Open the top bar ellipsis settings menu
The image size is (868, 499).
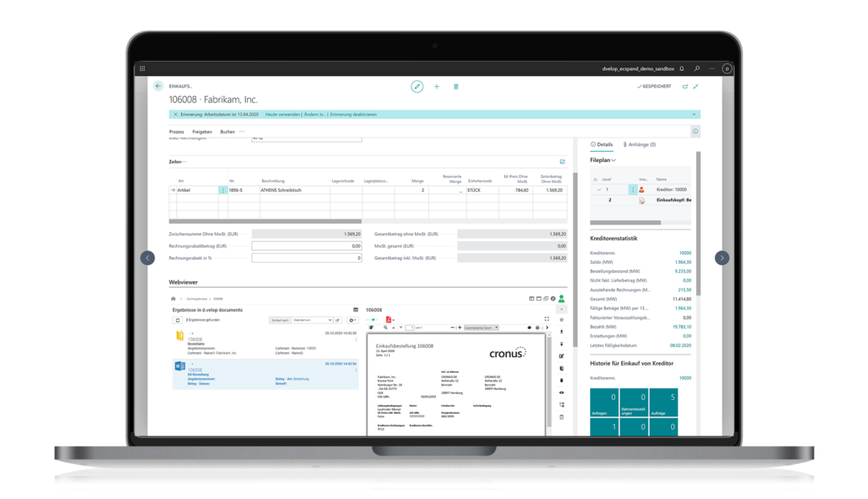[712, 68]
